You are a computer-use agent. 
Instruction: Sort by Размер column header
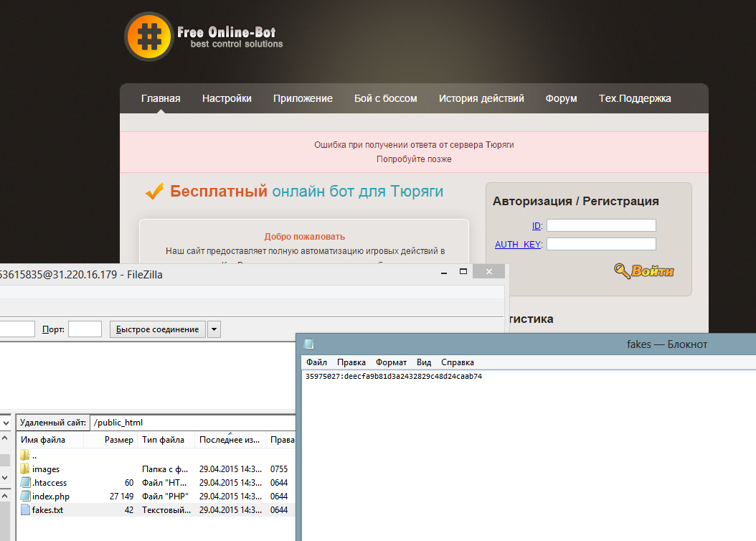coord(110,440)
